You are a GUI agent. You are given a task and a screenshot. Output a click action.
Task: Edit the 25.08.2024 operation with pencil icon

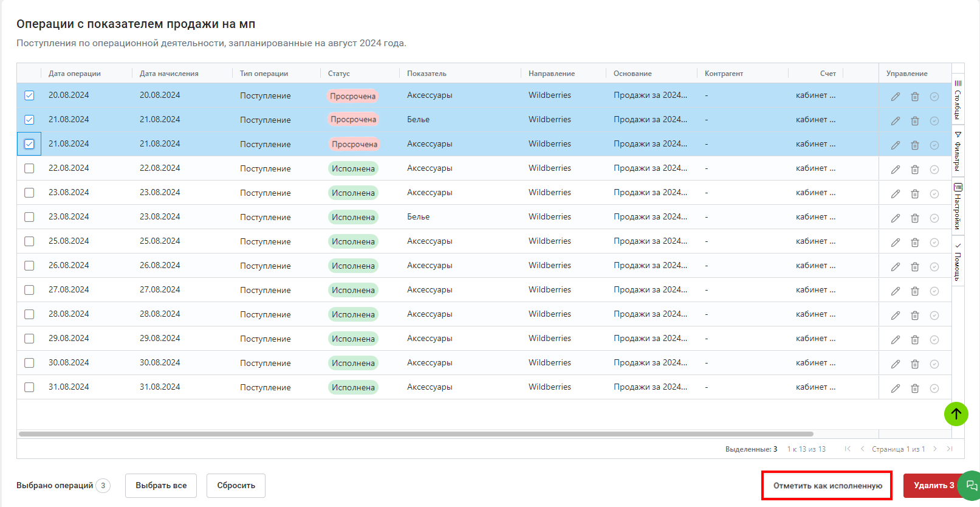tap(896, 243)
